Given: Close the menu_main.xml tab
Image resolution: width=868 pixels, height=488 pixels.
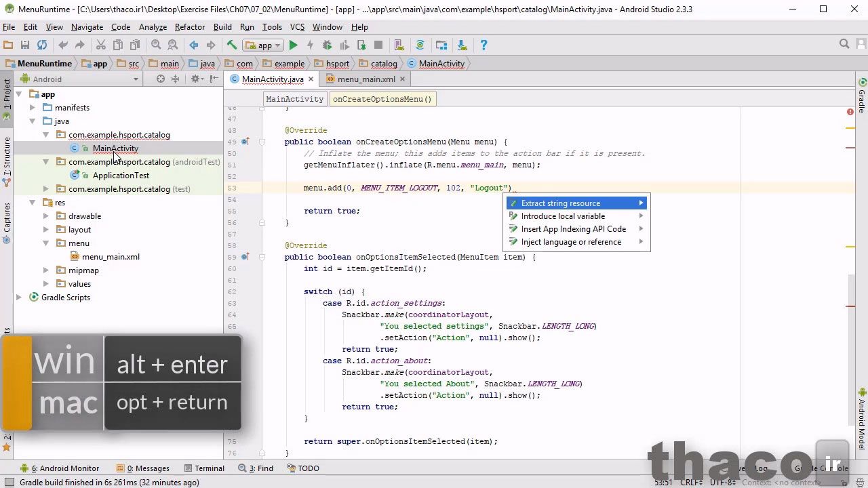Looking at the screenshot, I should point(402,79).
